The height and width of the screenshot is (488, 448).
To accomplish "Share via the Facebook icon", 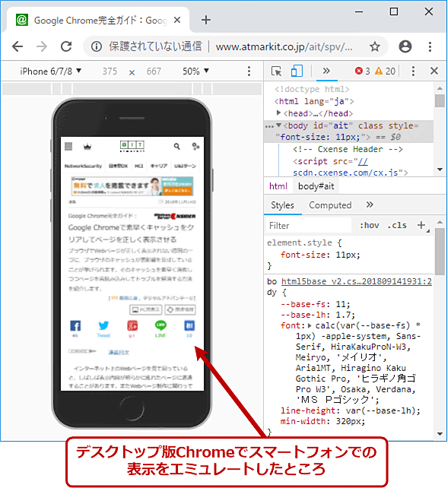I will pyautogui.click(x=75, y=326).
